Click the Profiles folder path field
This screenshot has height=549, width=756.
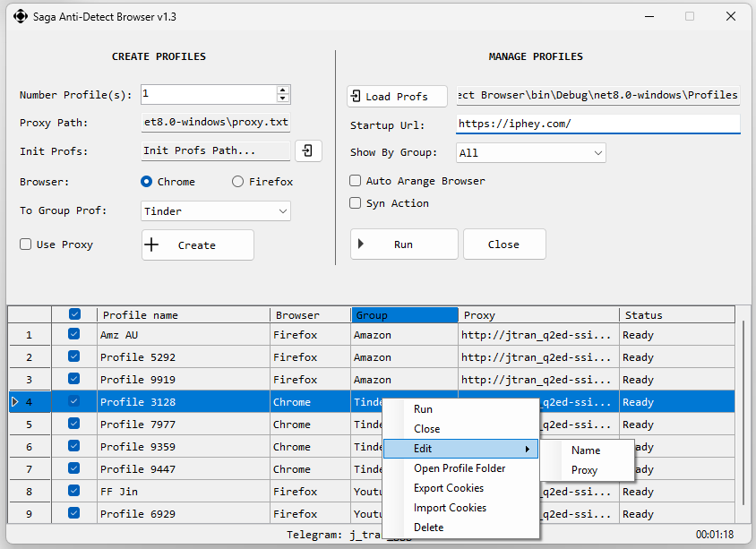point(597,95)
